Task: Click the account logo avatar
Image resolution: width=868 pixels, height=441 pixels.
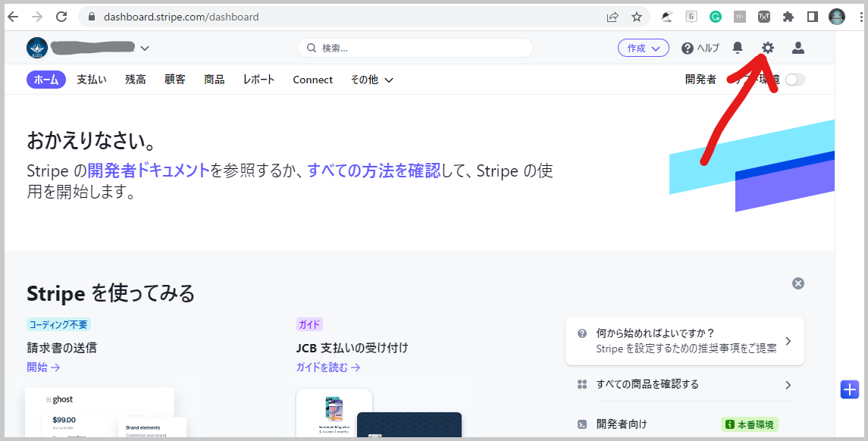Action: [x=36, y=48]
